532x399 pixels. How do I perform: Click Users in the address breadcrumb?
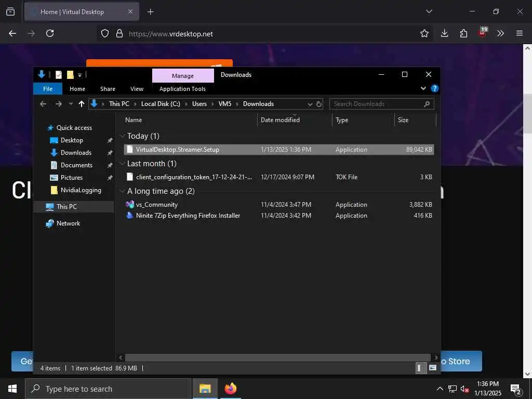(x=199, y=104)
